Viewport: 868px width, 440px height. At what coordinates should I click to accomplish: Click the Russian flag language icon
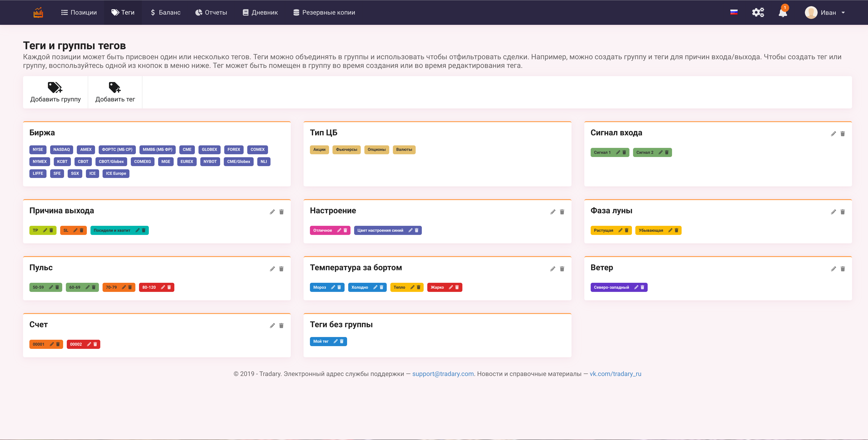734,13
